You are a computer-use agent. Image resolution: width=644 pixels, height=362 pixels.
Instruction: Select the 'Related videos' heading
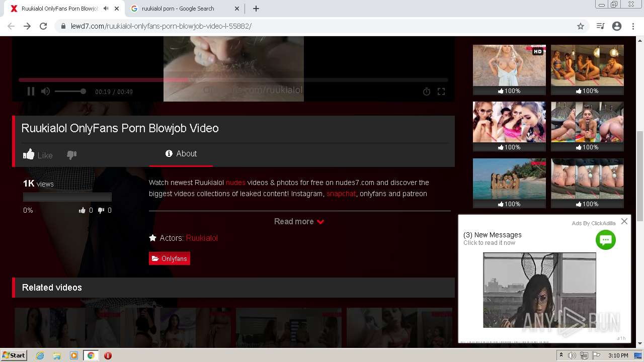52,288
